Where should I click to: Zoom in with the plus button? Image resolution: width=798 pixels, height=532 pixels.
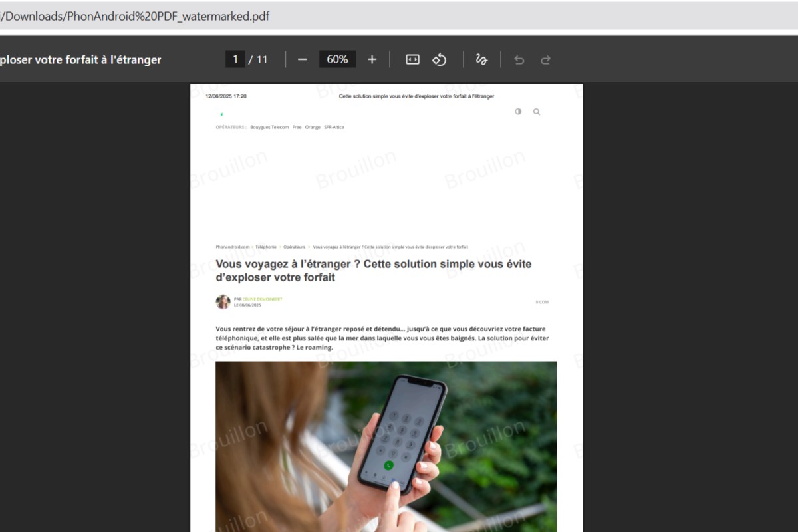(372, 59)
